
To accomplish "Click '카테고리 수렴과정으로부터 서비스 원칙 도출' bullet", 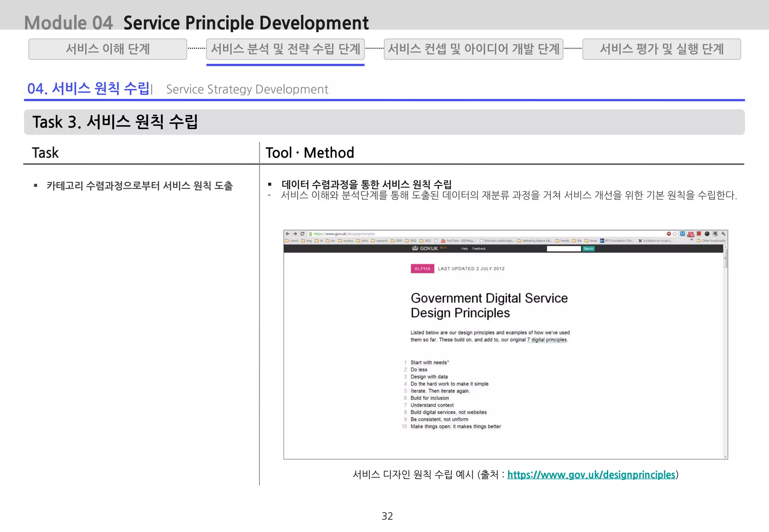I will point(140,186).
